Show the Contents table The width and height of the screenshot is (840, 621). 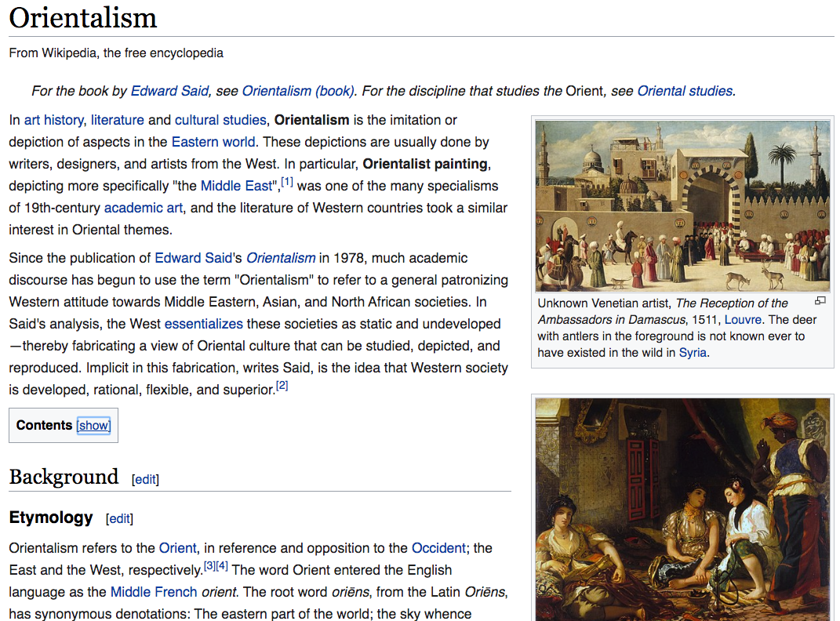(93, 425)
